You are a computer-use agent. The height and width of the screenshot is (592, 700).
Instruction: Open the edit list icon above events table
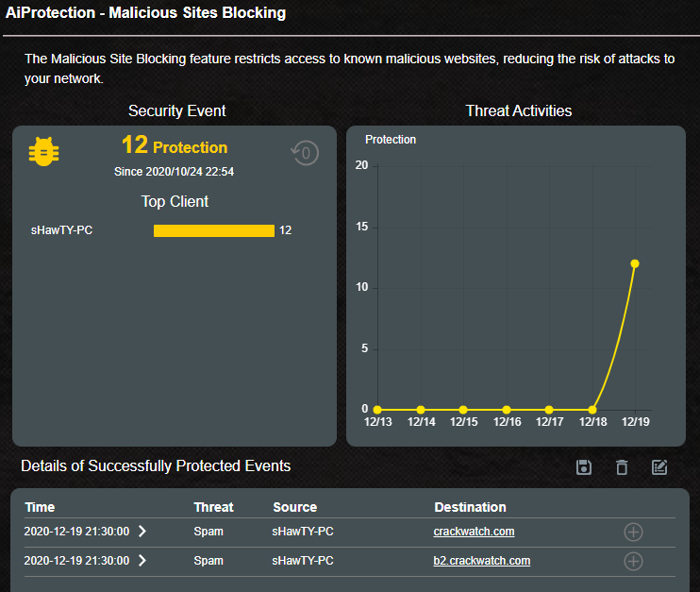(659, 467)
